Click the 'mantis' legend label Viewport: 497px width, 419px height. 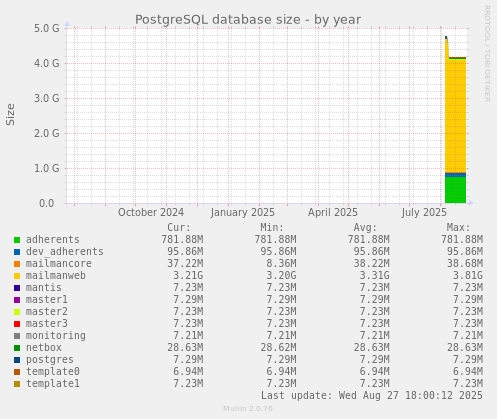click(x=44, y=288)
